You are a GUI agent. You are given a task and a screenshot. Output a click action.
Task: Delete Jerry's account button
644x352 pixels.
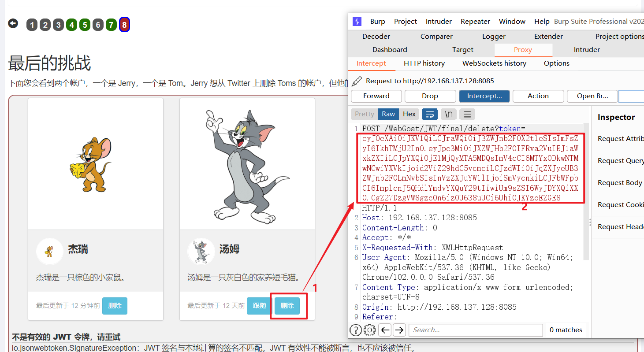click(115, 306)
